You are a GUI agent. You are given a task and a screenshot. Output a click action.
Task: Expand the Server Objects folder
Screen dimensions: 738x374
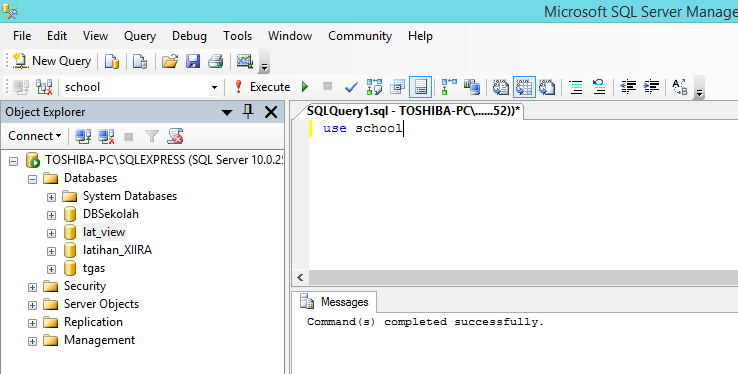click(x=32, y=305)
